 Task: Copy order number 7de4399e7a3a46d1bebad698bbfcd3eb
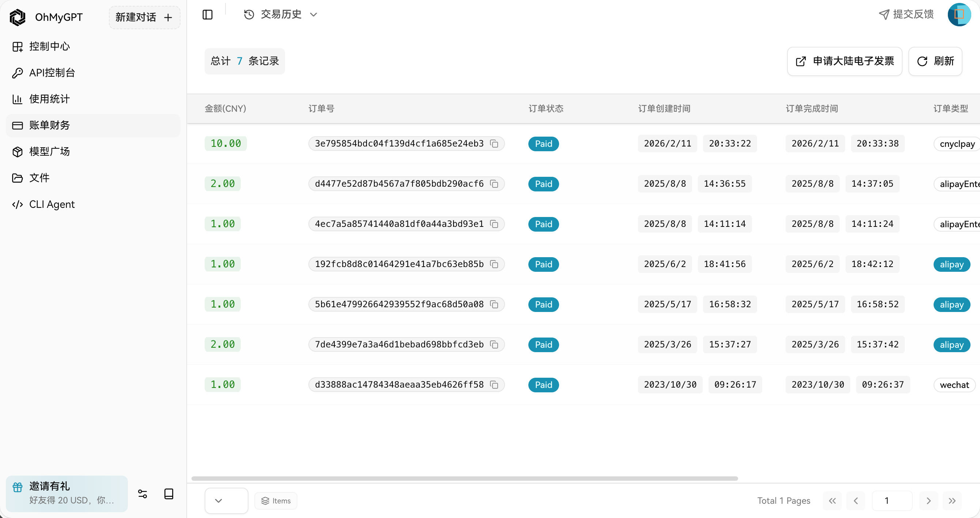click(x=494, y=344)
